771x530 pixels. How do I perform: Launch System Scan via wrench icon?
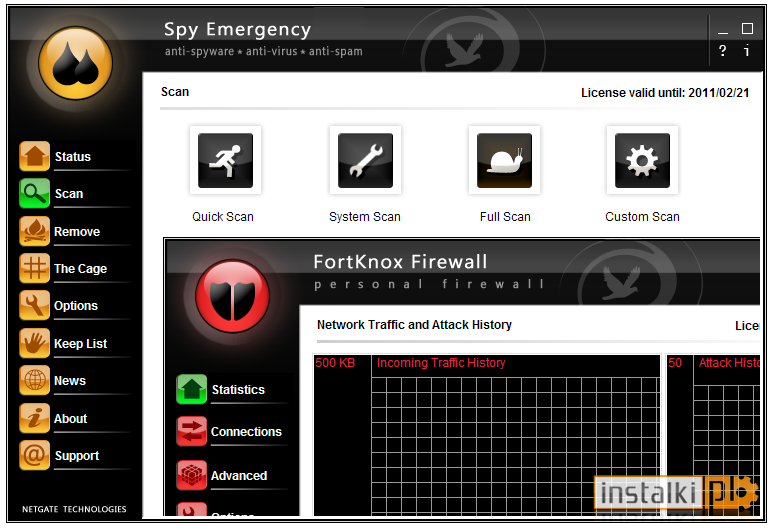pyautogui.click(x=365, y=160)
